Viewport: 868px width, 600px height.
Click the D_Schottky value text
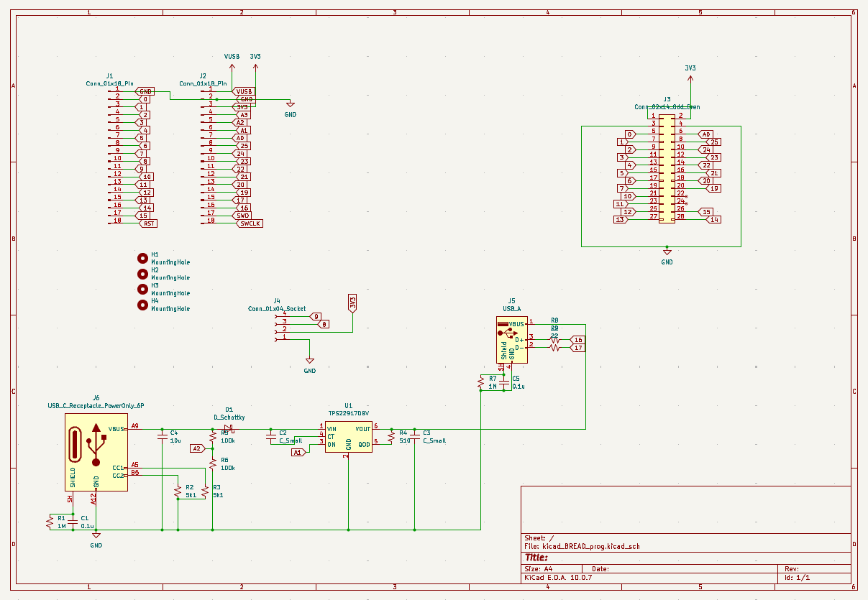(x=229, y=417)
